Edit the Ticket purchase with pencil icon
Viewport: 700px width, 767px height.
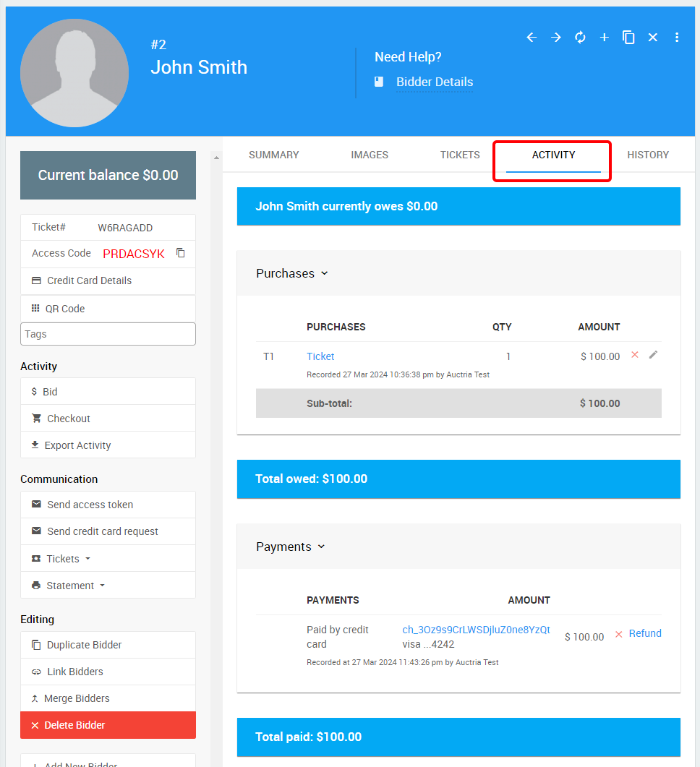[x=654, y=355]
